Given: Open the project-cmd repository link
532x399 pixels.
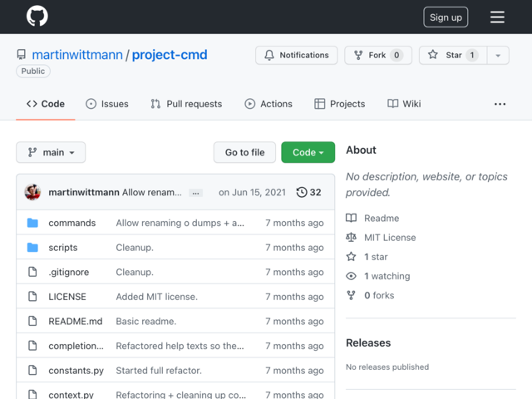Looking at the screenshot, I should click(170, 55).
